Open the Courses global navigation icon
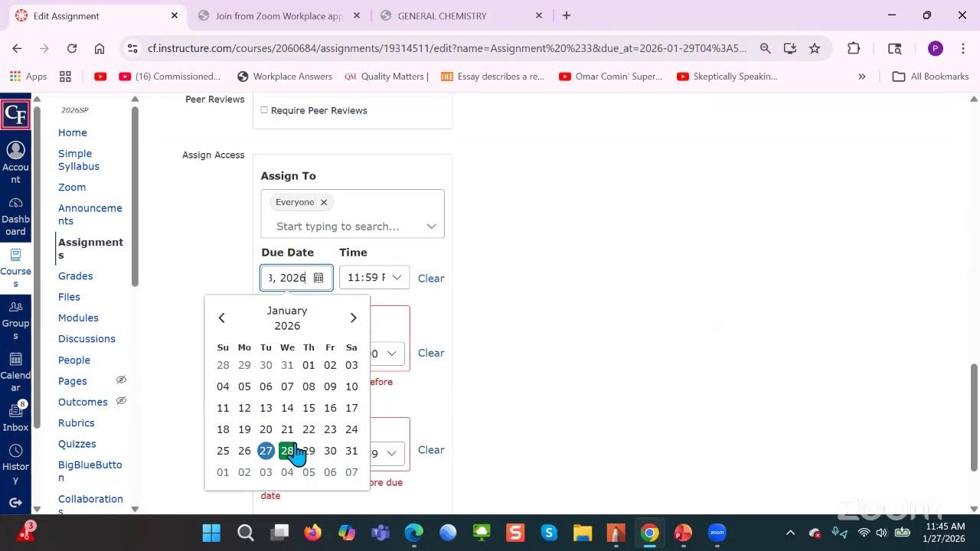This screenshot has height=551, width=980. (15, 268)
